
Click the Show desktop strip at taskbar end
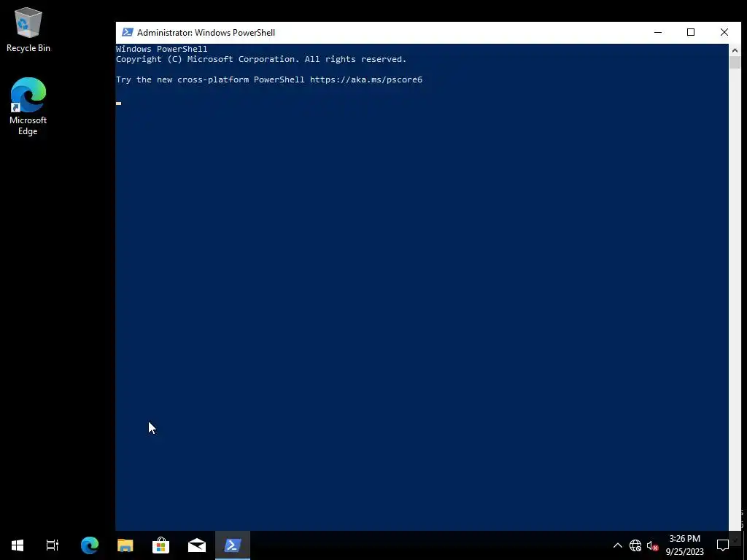[x=745, y=545]
